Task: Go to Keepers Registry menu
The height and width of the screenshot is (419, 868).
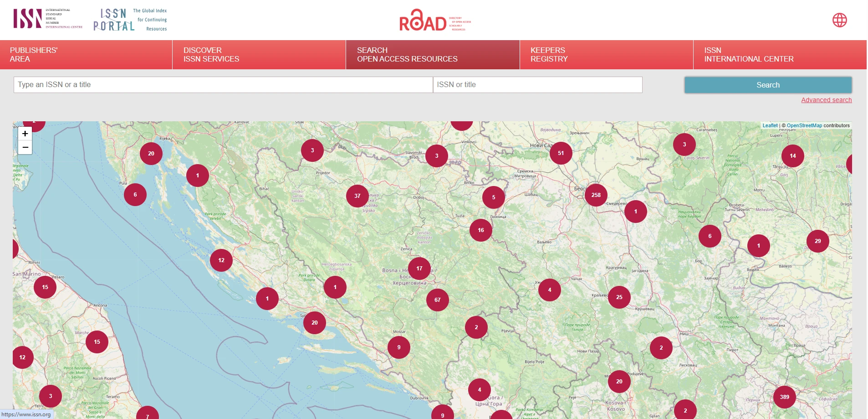Action: coord(606,55)
